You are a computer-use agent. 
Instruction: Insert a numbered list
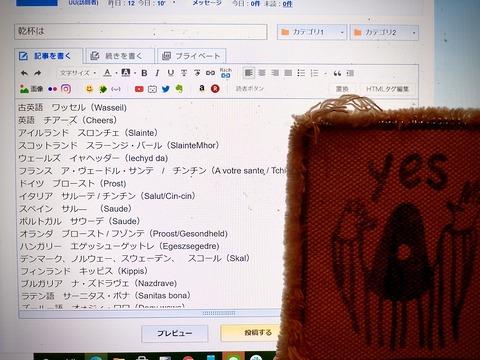pos(314,73)
